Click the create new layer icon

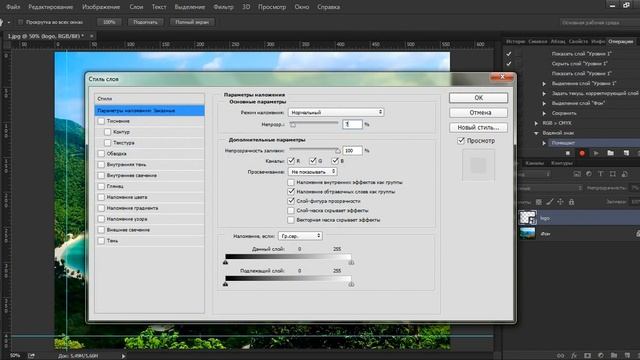click(627, 356)
